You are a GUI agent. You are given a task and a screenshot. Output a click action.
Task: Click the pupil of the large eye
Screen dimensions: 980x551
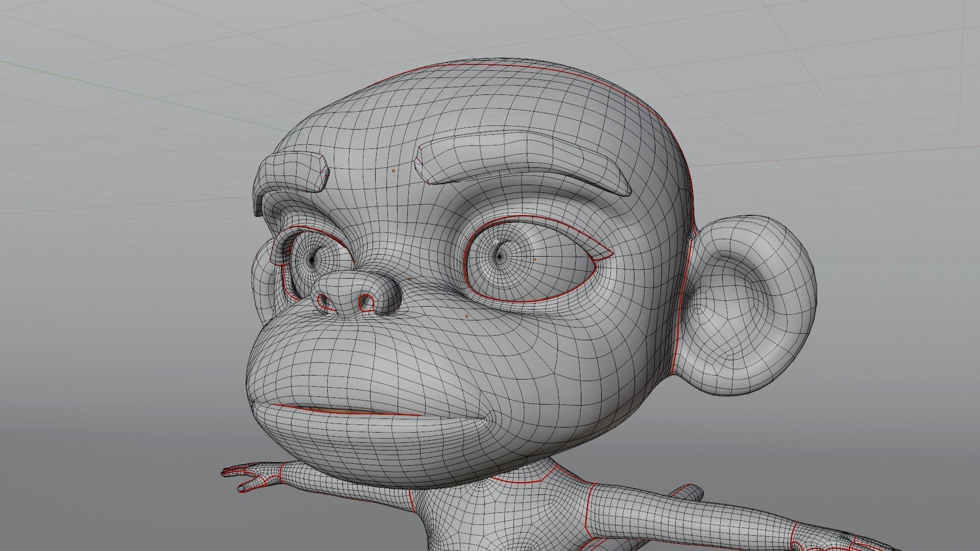(499, 257)
